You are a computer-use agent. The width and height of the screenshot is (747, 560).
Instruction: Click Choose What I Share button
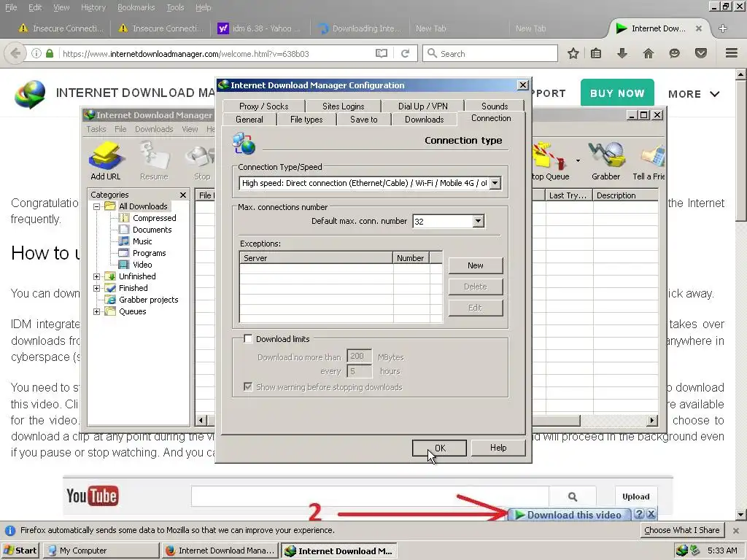click(x=682, y=530)
